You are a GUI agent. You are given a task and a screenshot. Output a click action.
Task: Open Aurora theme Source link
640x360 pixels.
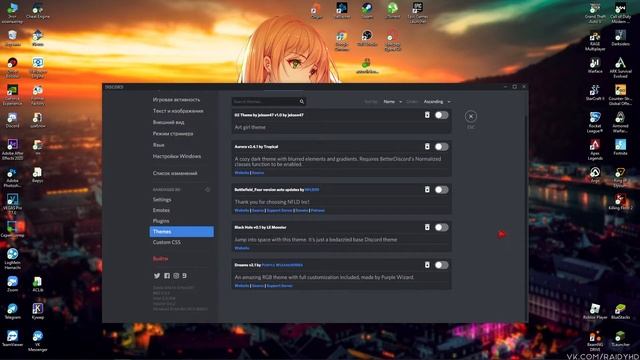click(258, 173)
